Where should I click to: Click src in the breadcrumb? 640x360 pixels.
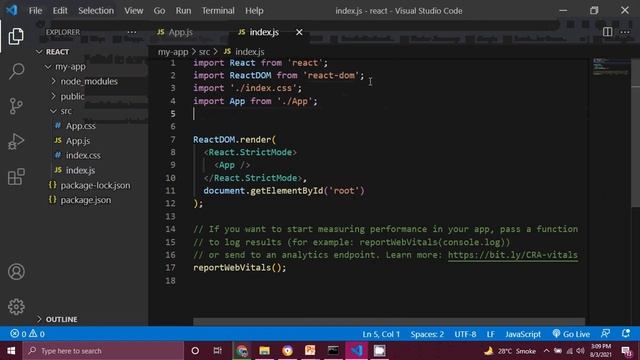point(204,52)
